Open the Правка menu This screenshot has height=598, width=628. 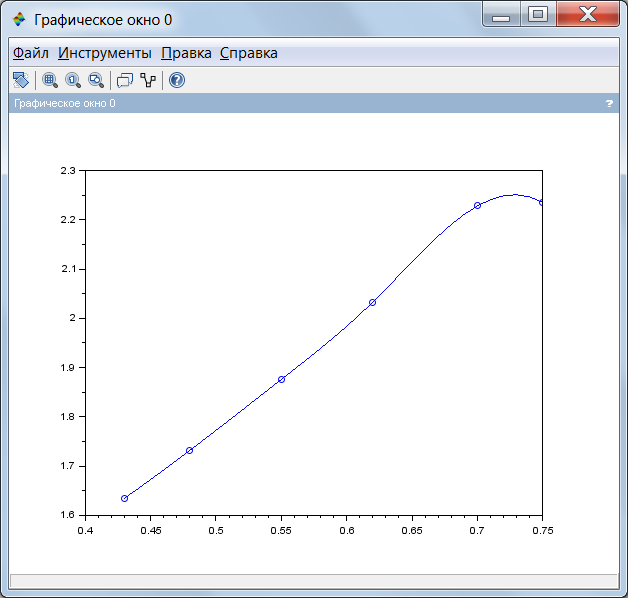coord(186,53)
